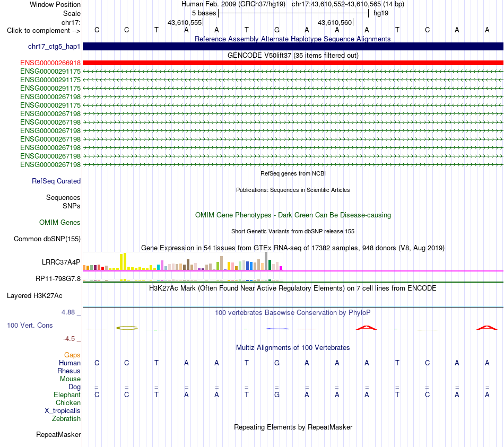Screen dimensions: 504x447
Task: Click the Dog species label
Action: [x=75, y=387]
